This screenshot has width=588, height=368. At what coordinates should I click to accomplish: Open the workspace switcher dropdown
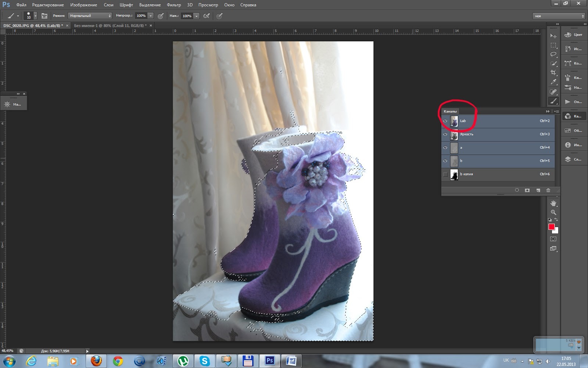point(559,16)
